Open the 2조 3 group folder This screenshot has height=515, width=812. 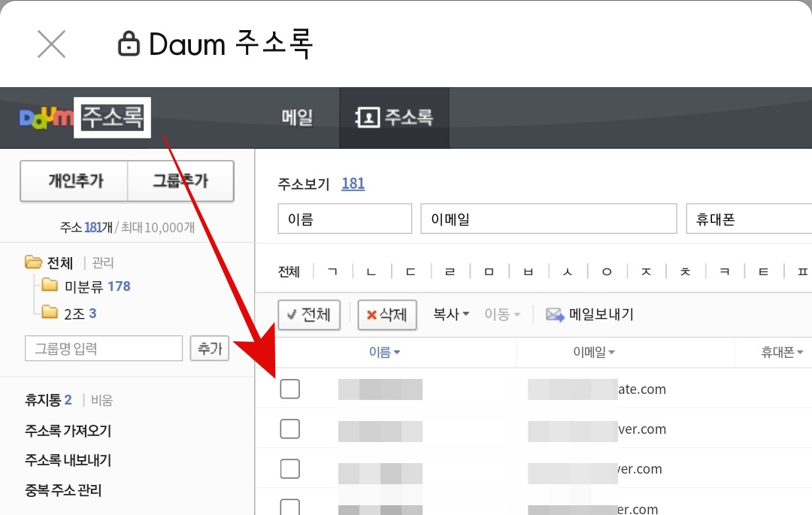pyautogui.click(x=80, y=314)
